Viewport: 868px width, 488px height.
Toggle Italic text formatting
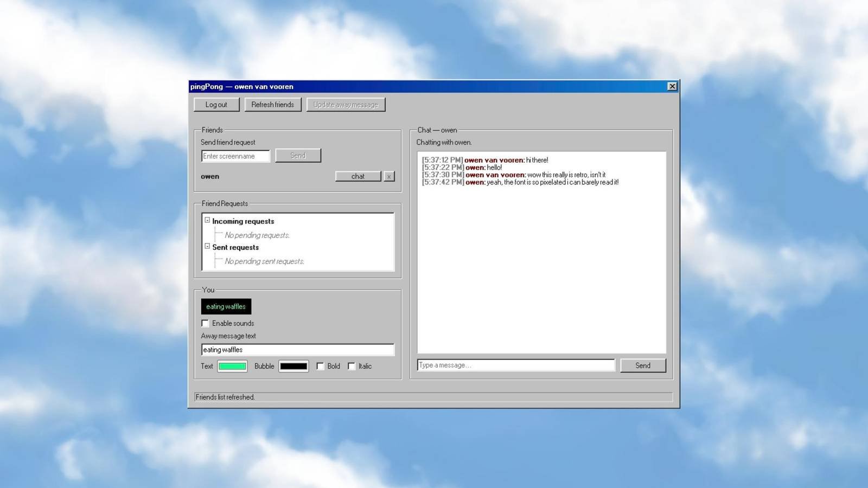[351, 366]
